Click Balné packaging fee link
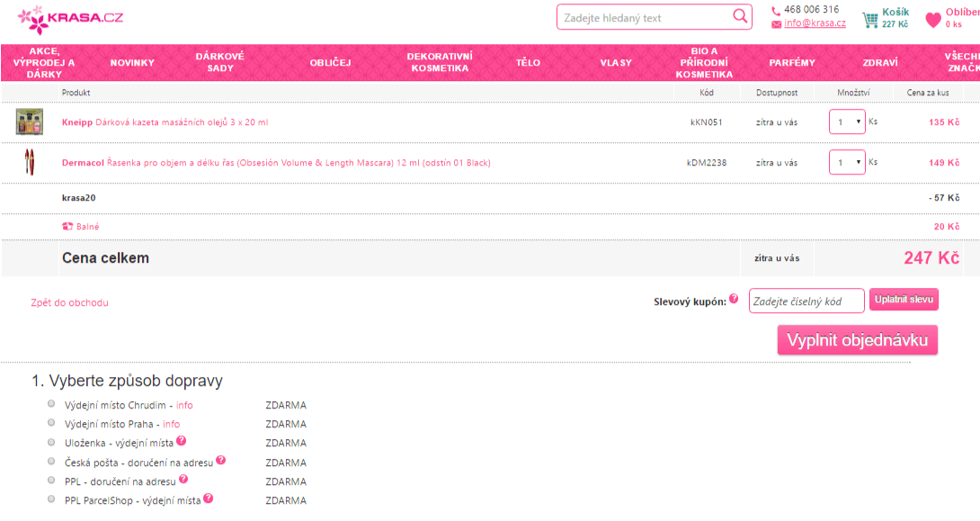The width and height of the screenshot is (980, 521). point(87,227)
